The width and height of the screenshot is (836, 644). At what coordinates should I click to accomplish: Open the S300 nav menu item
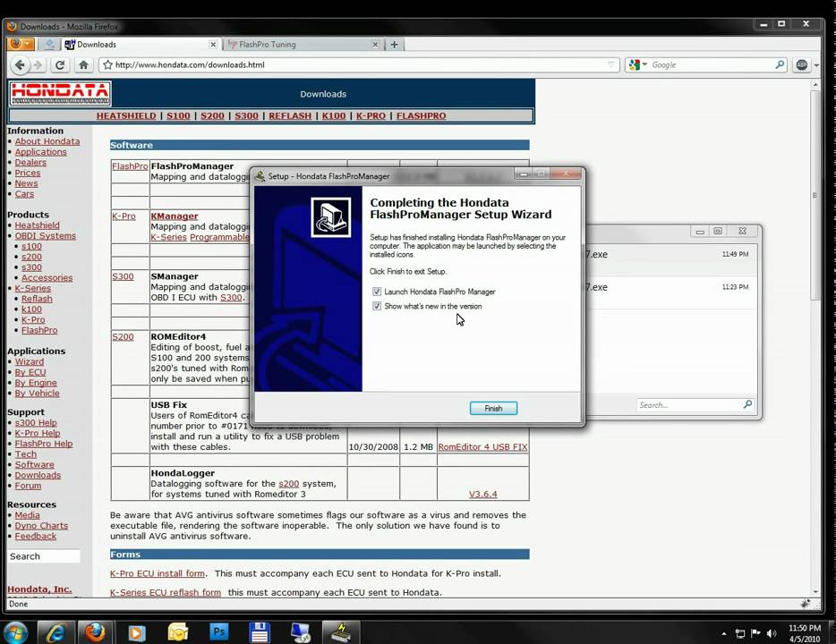pyautogui.click(x=246, y=115)
